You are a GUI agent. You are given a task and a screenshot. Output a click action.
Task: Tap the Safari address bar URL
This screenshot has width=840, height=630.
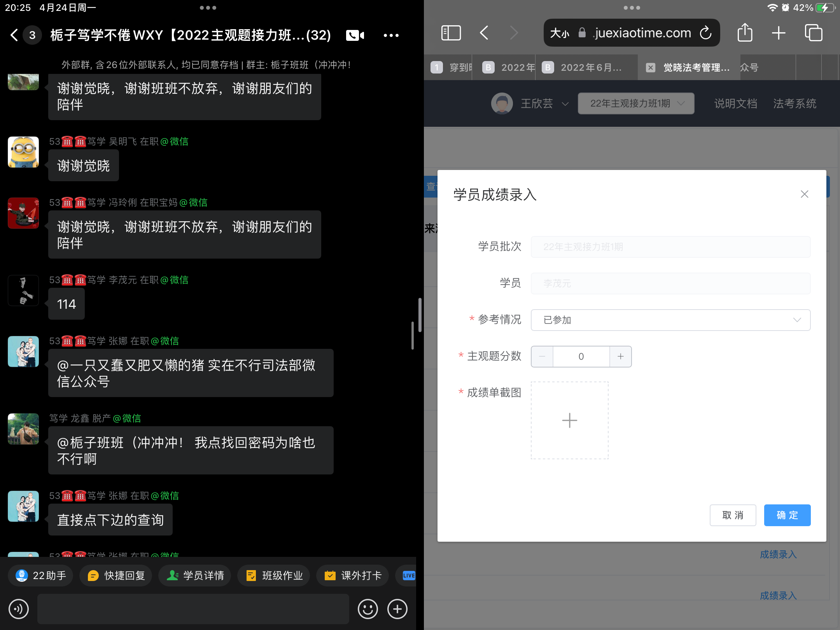(x=642, y=33)
